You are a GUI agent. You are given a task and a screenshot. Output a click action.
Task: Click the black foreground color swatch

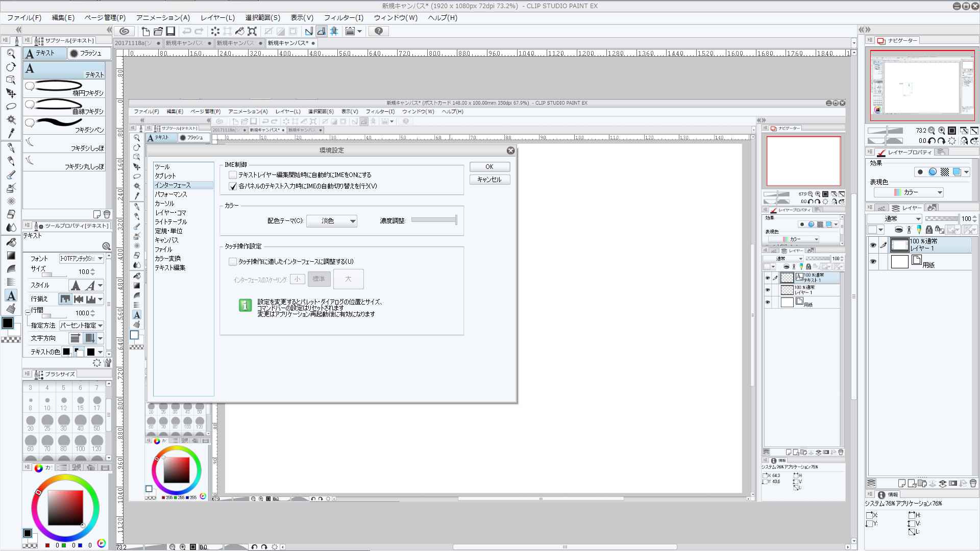point(8,323)
